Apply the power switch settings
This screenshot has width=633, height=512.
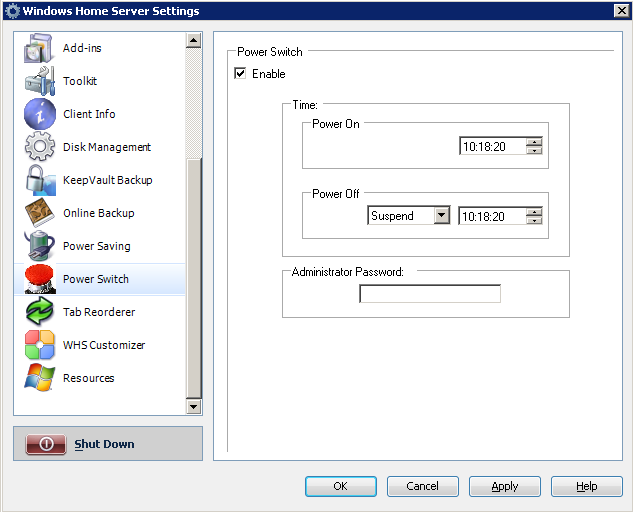(505, 486)
